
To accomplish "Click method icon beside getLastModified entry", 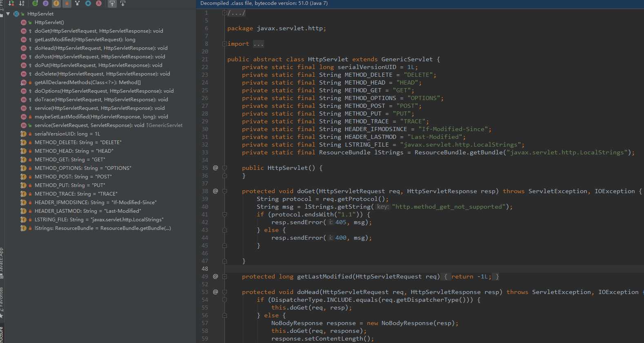I will [x=23, y=40].
